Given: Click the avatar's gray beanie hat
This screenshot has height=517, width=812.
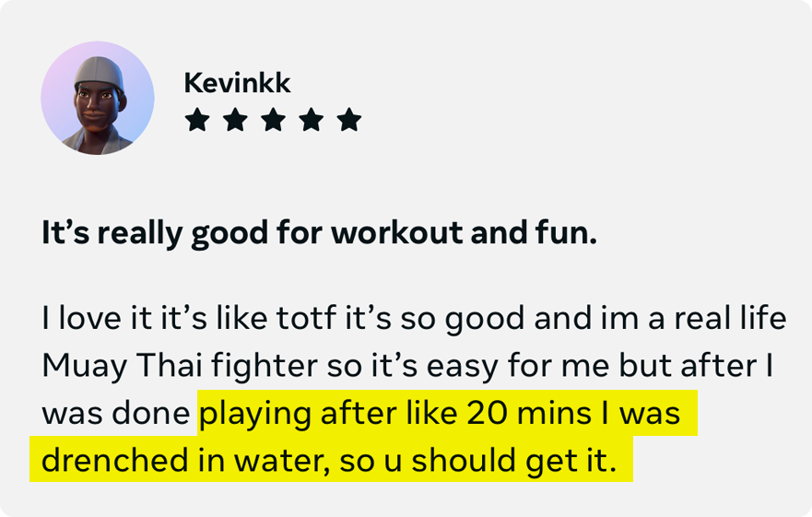Looking at the screenshot, I should click(99, 72).
